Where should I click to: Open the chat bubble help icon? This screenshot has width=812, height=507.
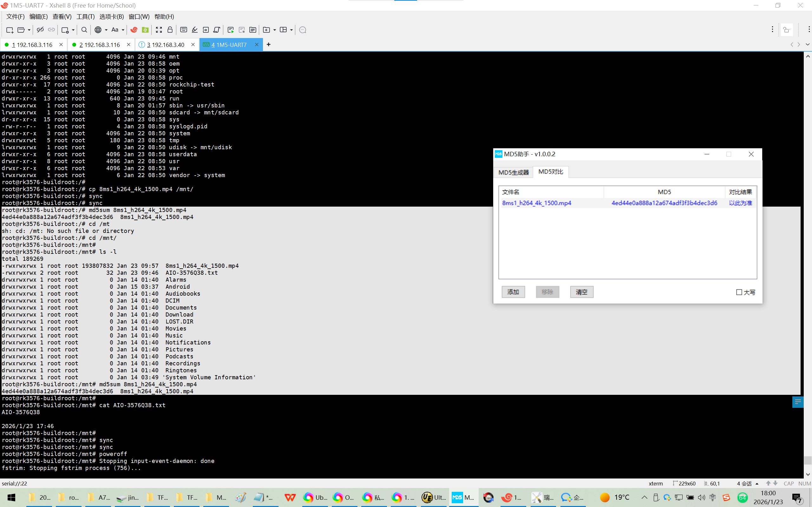(x=302, y=30)
